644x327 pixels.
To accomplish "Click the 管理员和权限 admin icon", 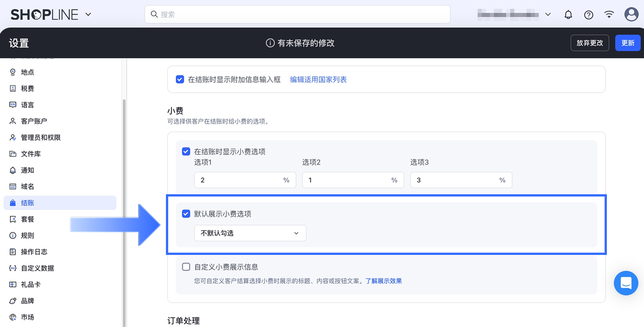I will 13,137.
